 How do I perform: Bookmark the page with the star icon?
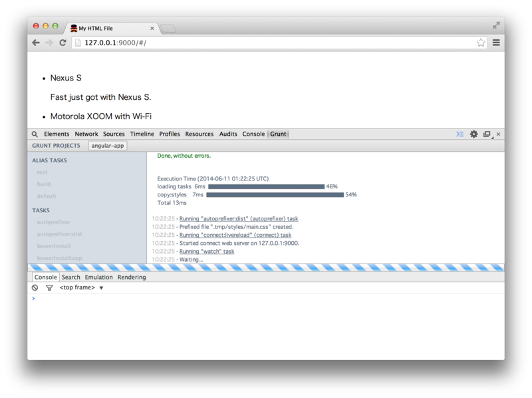(x=481, y=43)
